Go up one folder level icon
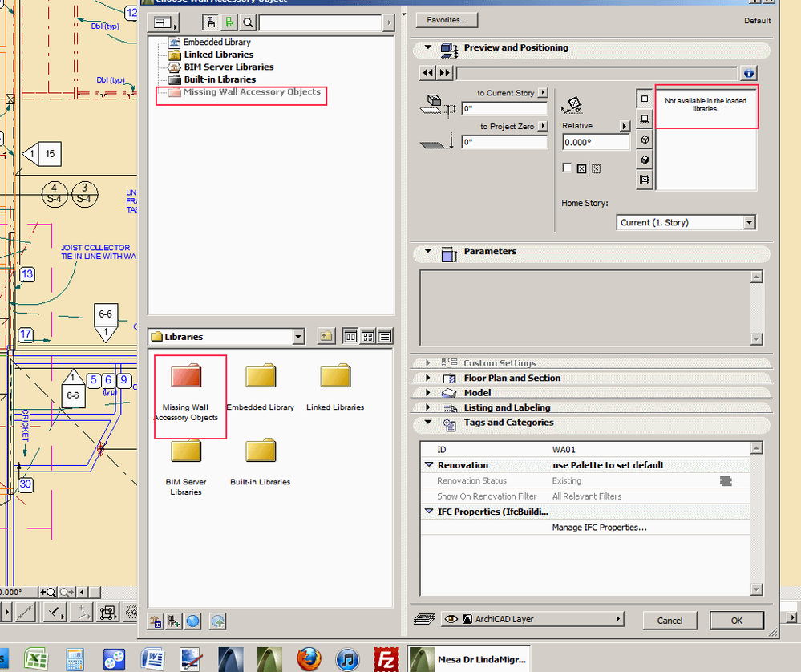801x672 pixels. point(326,337)
